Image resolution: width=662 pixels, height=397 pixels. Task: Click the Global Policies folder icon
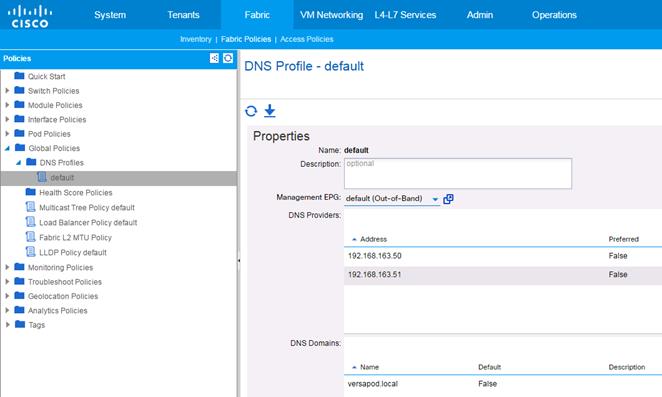(20, 147)
